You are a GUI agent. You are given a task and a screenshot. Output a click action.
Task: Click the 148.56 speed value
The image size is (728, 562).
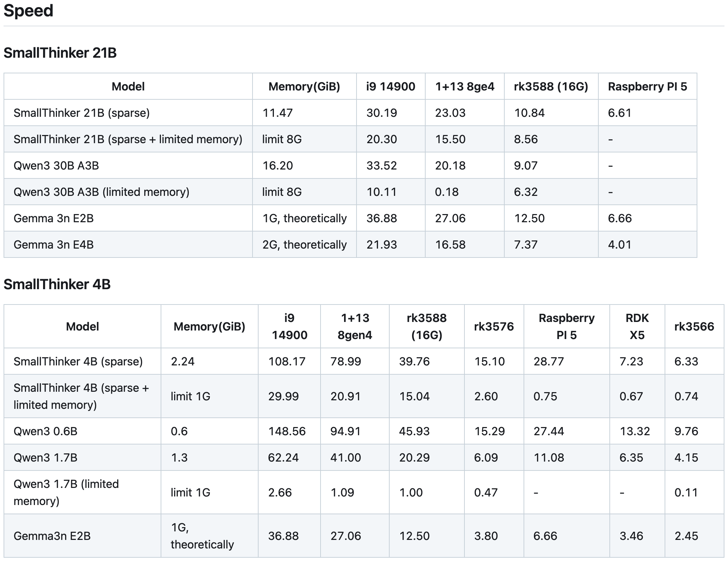[x=287, y=431]
